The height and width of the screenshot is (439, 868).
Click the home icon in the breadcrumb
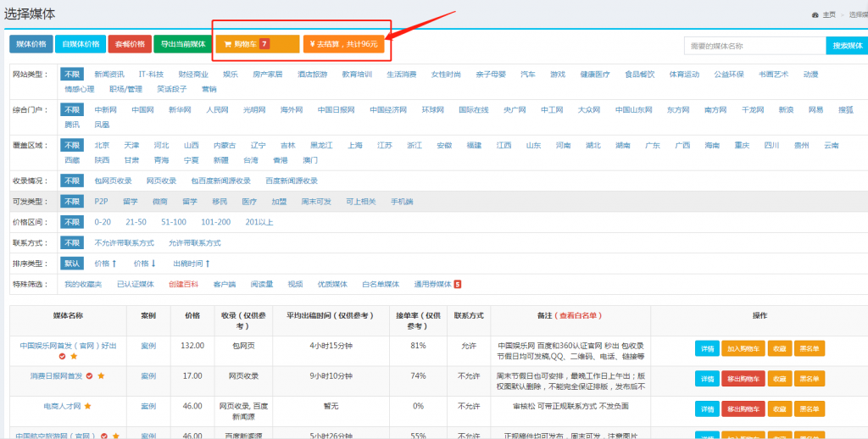(x=815, y=14)
